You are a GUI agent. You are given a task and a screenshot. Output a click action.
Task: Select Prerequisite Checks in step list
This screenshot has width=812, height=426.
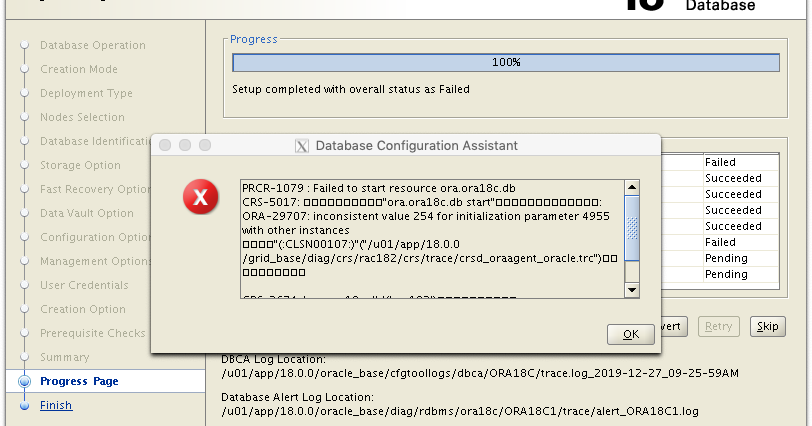[92, 333]
